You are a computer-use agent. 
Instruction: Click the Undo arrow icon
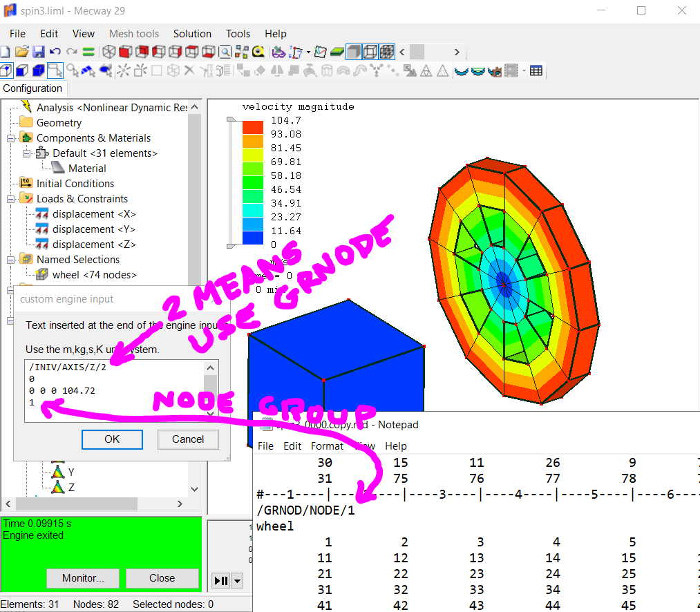tap(55, 52)
